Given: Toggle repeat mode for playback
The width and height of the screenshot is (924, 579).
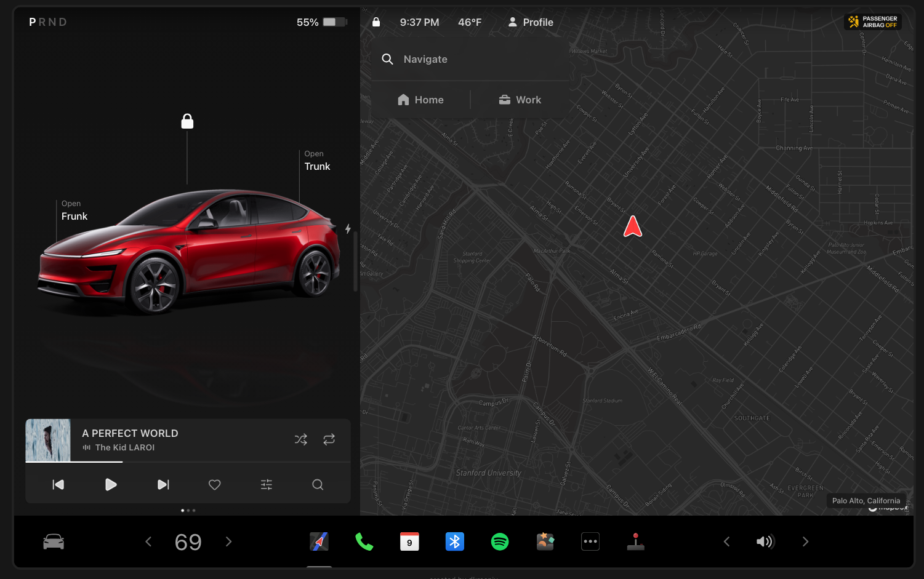Looking at the screenshot, I should [x=329, y=439].
